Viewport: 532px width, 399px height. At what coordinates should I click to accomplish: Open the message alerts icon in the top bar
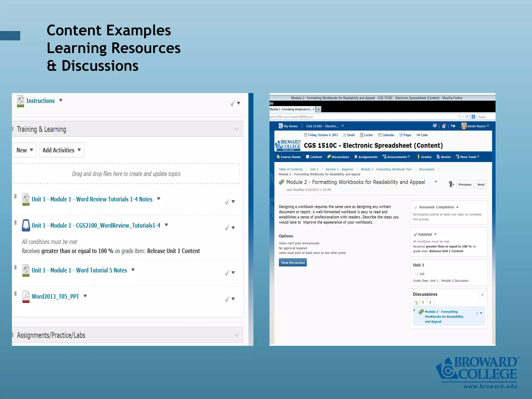[435, 126]
